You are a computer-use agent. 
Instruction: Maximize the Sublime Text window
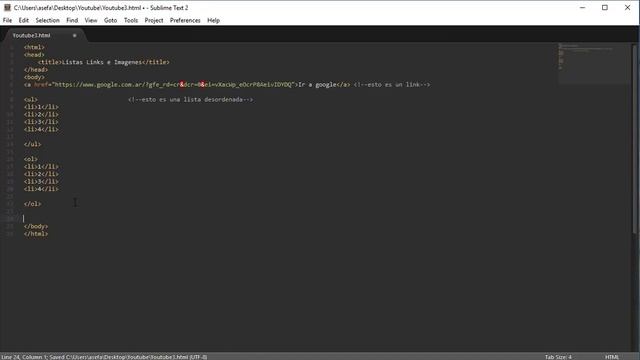point(605,8)
